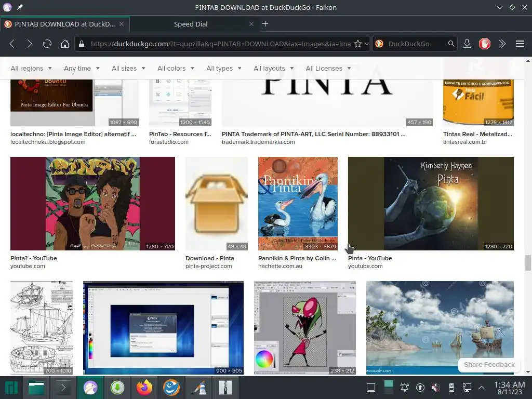Open the All layouts filter dropdown
The height and width of the screenshot is (399, 532).
(273, 68)
